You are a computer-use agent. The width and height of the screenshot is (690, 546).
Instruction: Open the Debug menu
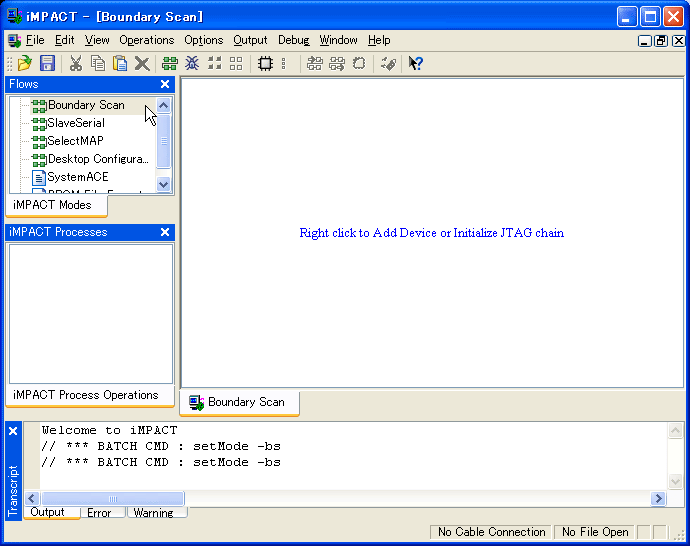pos(294,40)
